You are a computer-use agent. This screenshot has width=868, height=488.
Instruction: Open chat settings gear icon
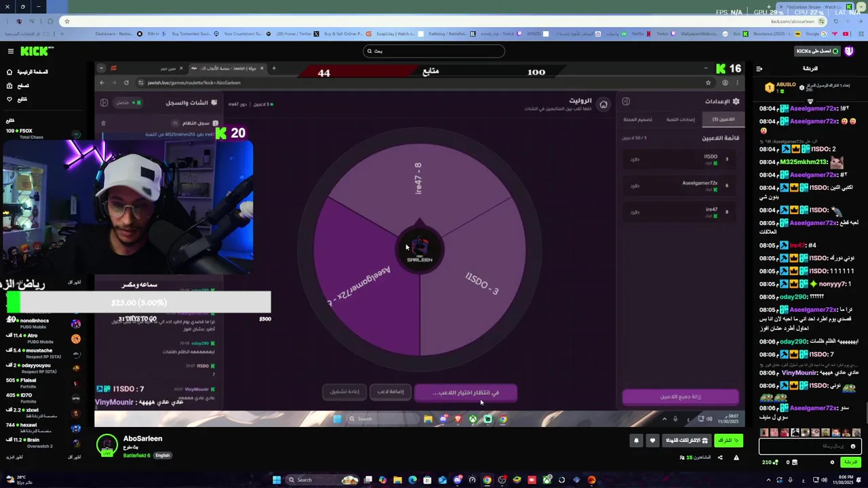tap(832, 462)
